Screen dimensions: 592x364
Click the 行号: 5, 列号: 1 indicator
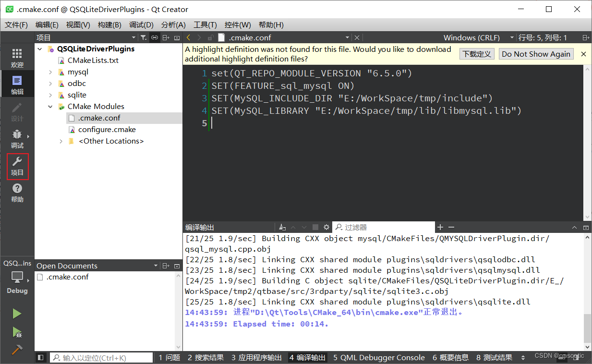coord(543,37)
